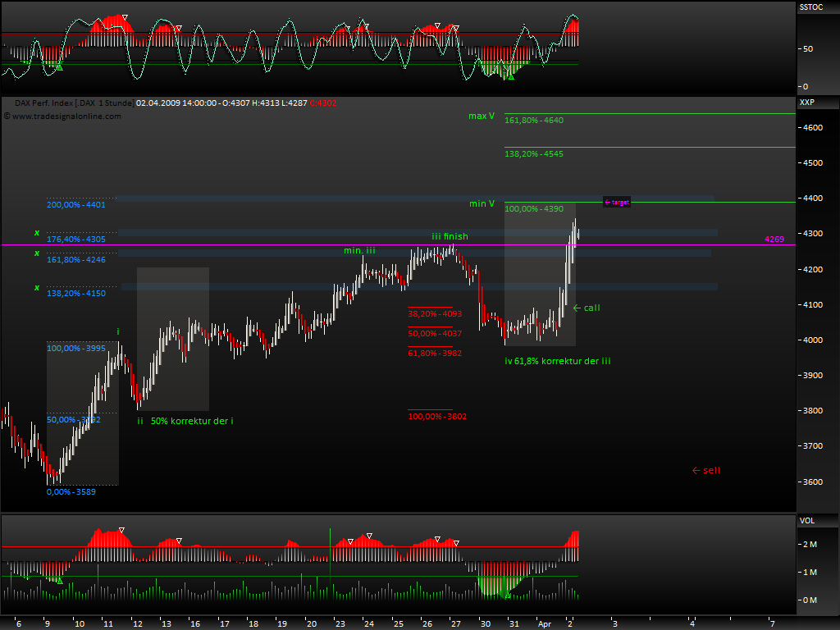Select the x marker beside the 176,40% level
Image resolution: width=840 pixels, height=630 pixels.
pyautogui.click(x=36, y=233)
